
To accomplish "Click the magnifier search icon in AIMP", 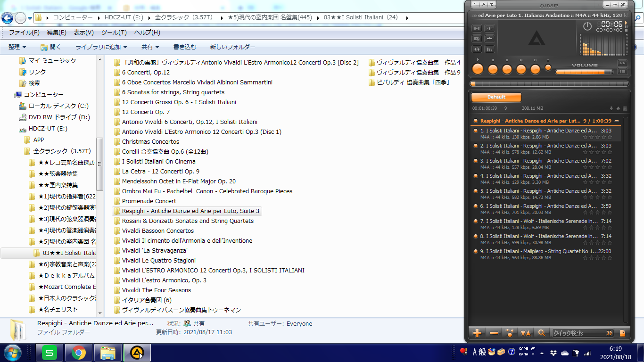I will click(542, 333).
